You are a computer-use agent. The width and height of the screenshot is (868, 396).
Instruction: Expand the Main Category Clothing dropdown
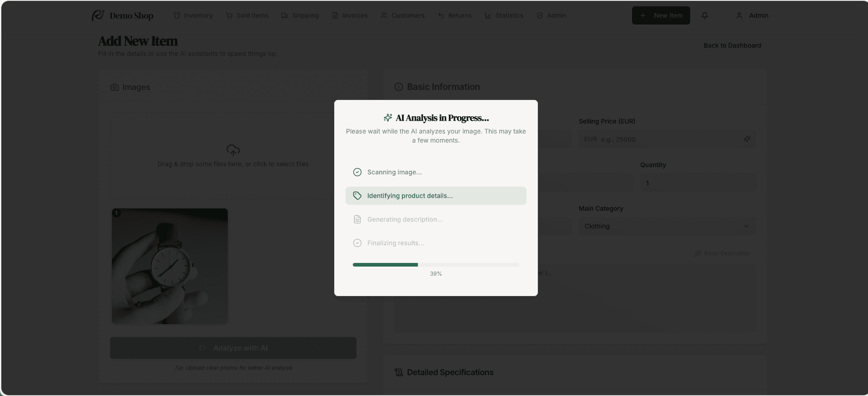pyautogui.click(x=667, y=226)
